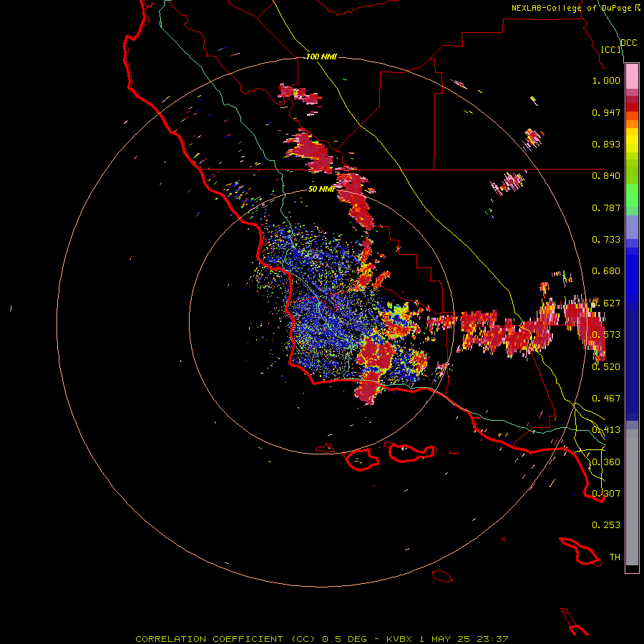Click the 0.307 scale value

tap(606, 493)
